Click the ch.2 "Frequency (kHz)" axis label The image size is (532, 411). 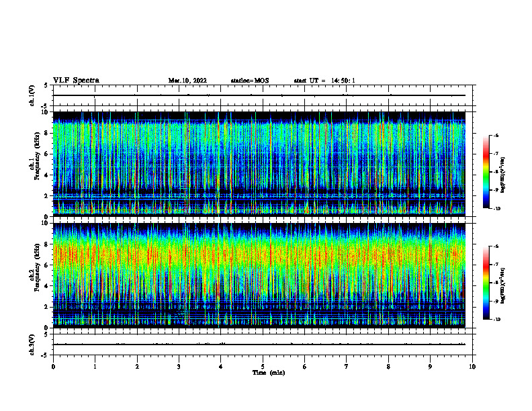click(37, 267)
